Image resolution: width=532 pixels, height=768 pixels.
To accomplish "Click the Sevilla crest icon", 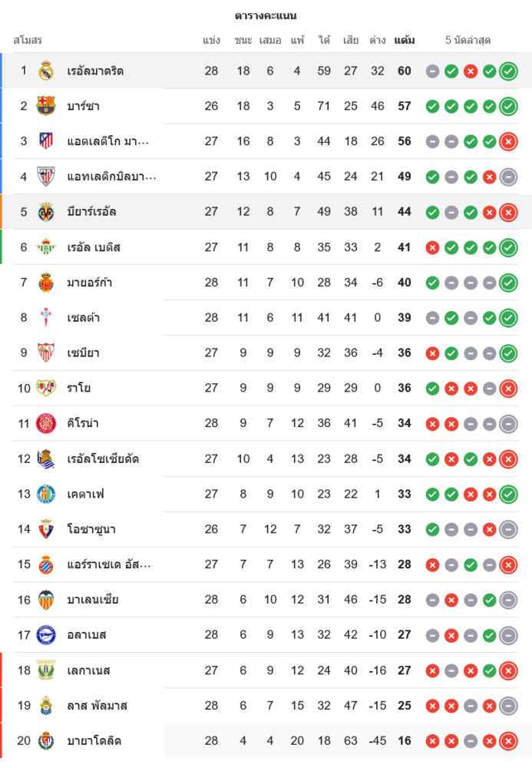I will [46, 353].
